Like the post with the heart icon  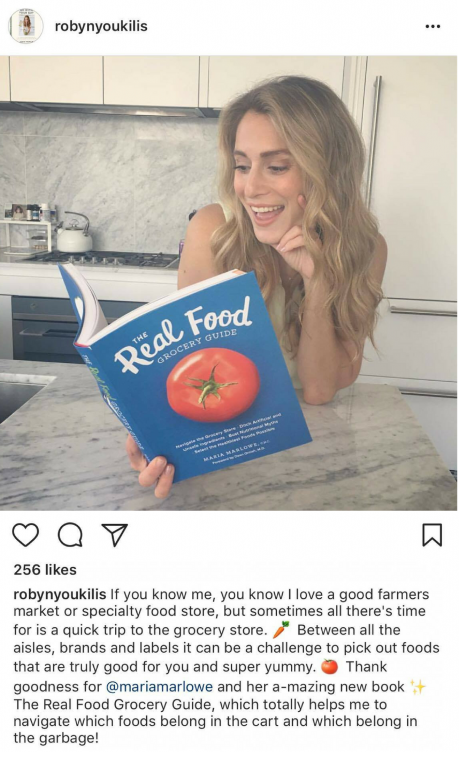25,535
